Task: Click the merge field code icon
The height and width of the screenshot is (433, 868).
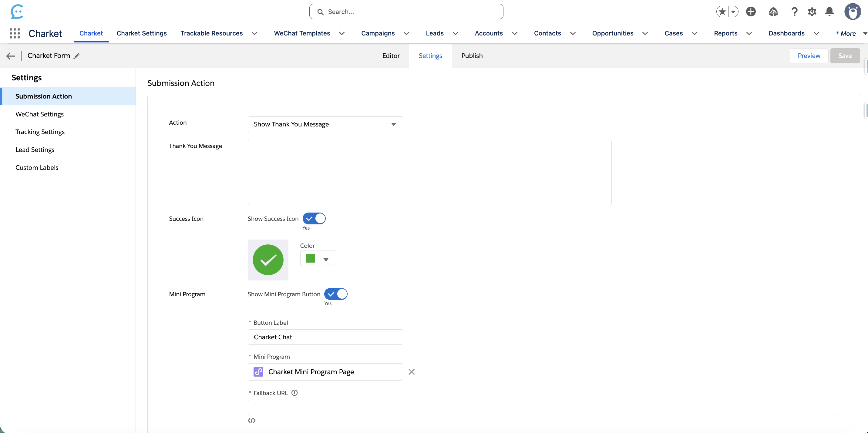Action: [252, 421]
